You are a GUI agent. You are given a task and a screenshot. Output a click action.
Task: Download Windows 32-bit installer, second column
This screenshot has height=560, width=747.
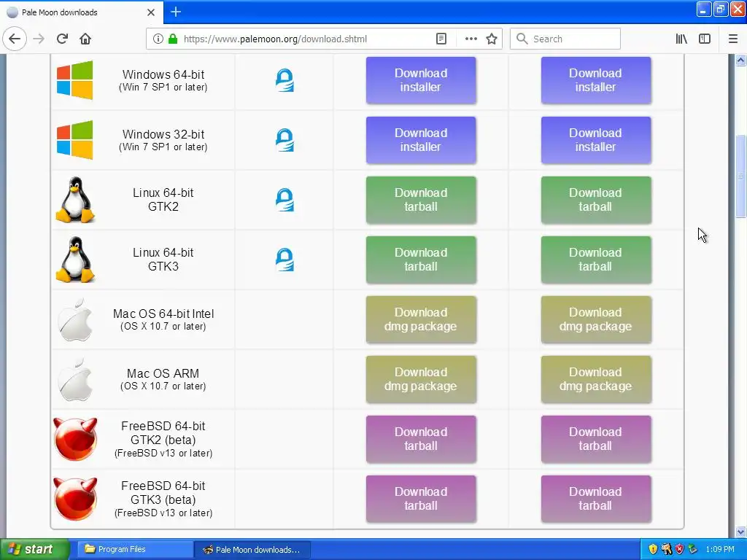pos(595,140)
